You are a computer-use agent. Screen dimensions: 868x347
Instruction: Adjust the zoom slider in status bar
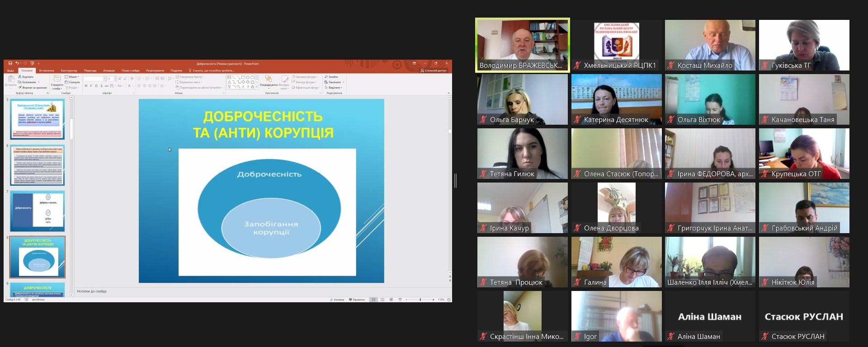click(420, 300)
